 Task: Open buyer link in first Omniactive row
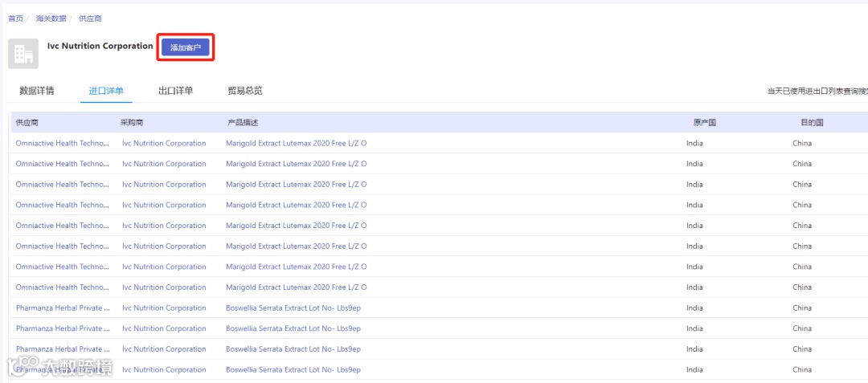tap(164, 143)
